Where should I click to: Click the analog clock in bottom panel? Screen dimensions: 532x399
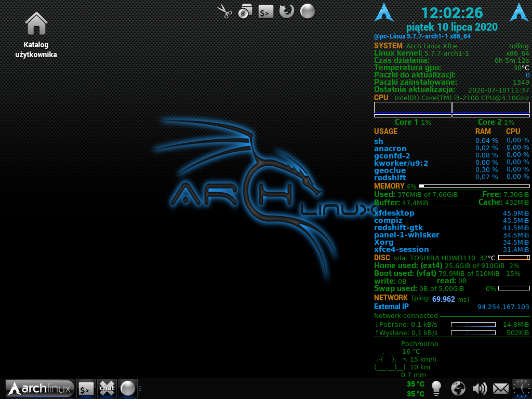522,389
